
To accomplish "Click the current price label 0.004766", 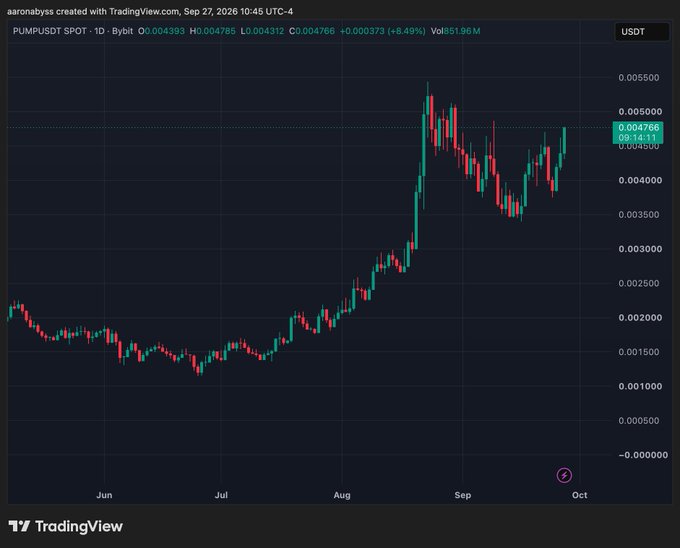I will pos(638,127).
